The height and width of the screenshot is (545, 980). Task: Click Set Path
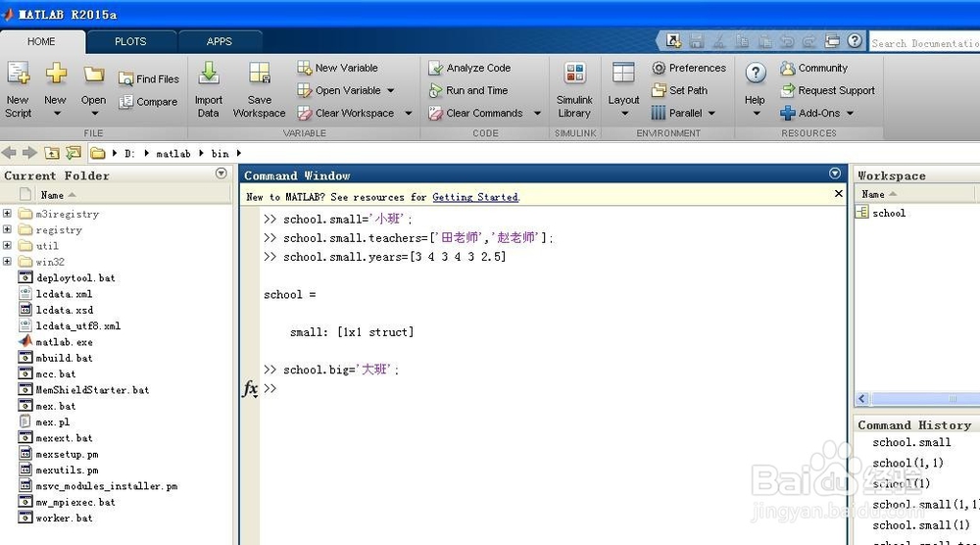679,90
